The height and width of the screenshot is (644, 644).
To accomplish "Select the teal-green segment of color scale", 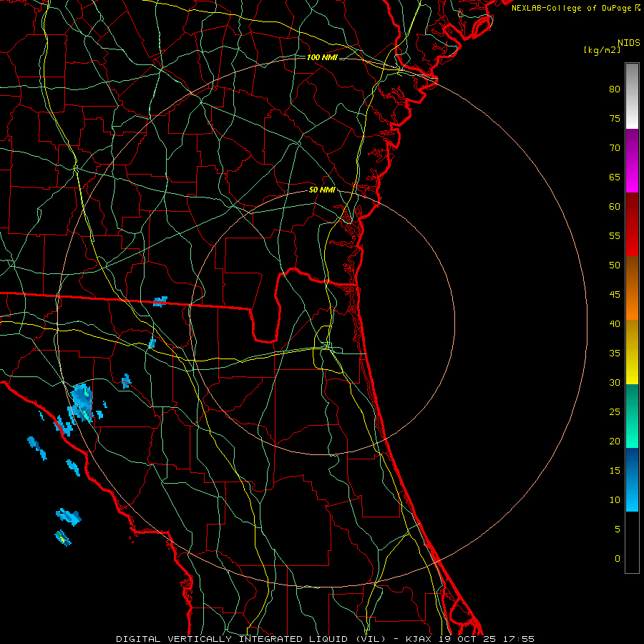I will pyautogui.click(x=632, y=416).
